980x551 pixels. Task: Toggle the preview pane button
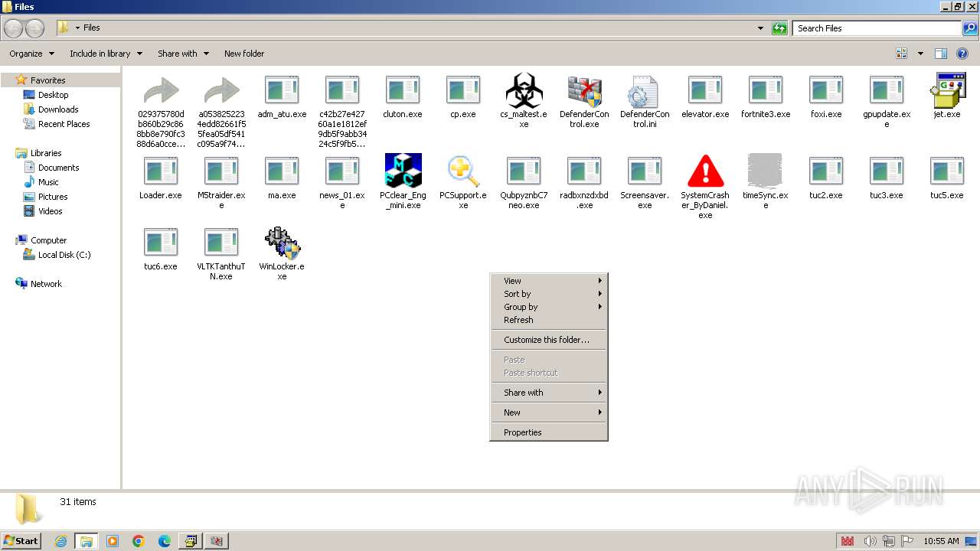[x=941, y=54]
